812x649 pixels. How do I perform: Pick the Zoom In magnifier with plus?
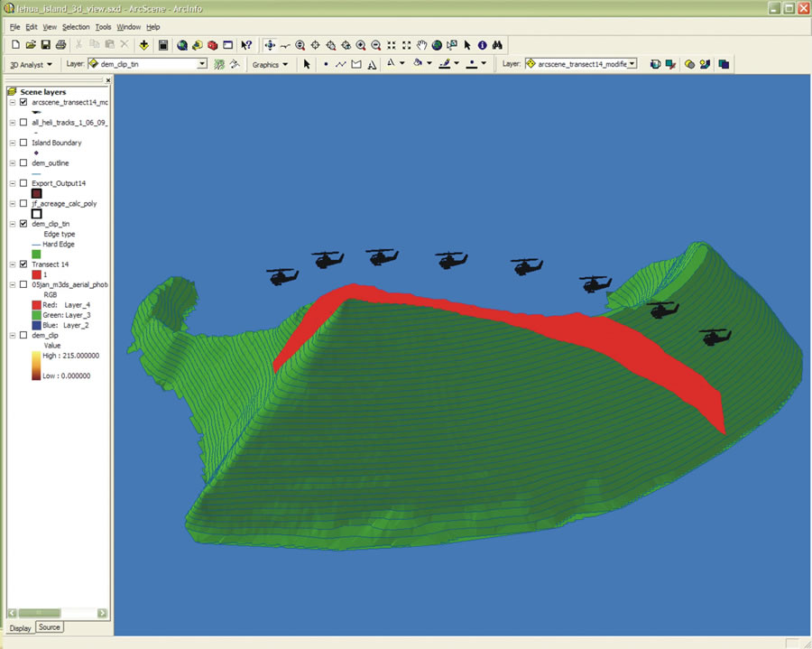(360, 45)
